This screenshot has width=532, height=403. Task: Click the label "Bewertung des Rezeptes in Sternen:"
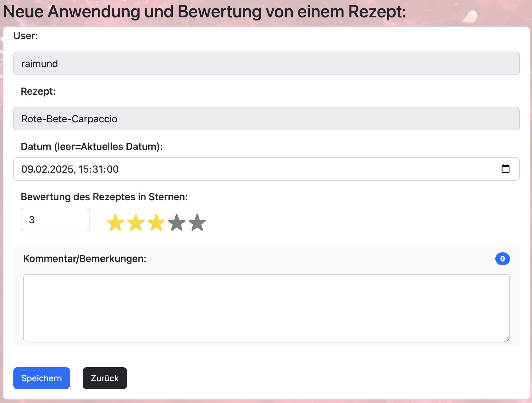(x=104, y=197)
